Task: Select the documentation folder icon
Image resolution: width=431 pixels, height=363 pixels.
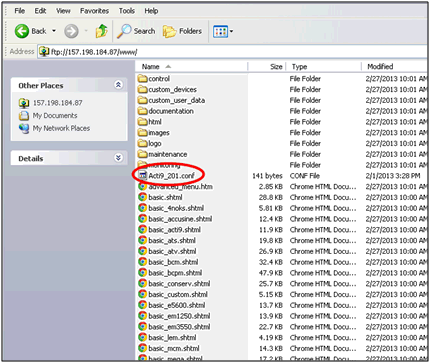Action: click(x=143, y=111)
